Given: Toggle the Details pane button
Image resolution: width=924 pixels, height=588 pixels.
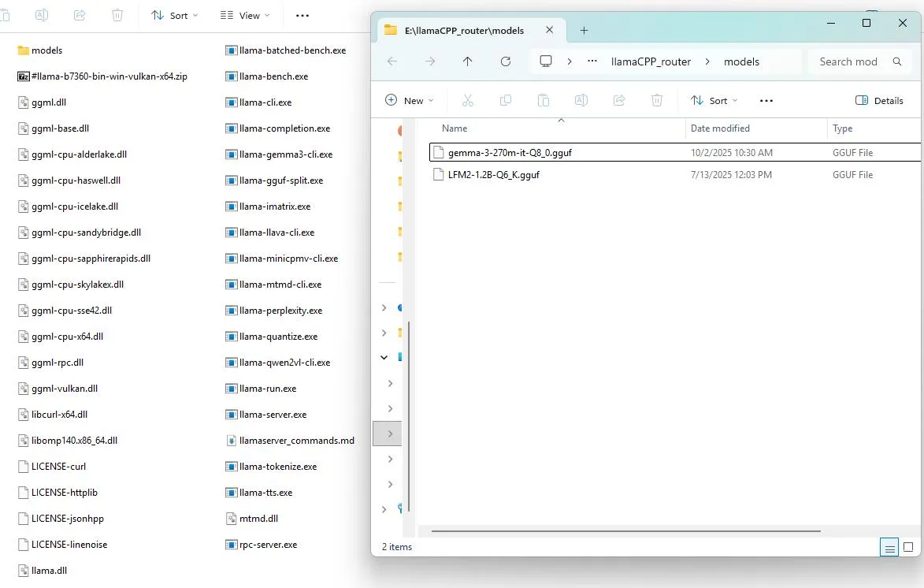Looking at the screenshot, I should coord(879,100).
